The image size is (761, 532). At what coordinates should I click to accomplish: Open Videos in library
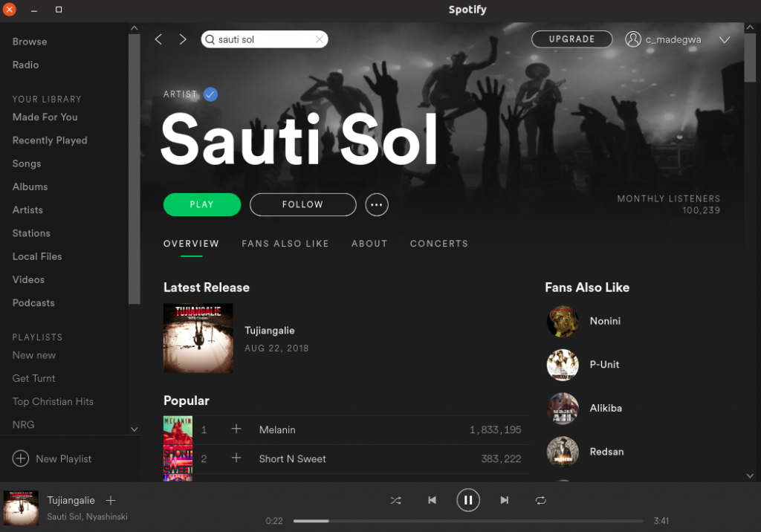[x=29, y=280]
